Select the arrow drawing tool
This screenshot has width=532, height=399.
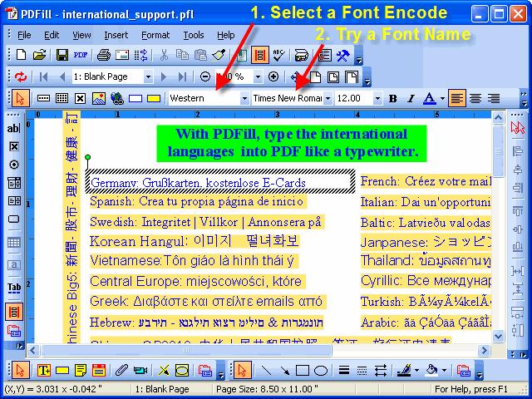(284, 370)
